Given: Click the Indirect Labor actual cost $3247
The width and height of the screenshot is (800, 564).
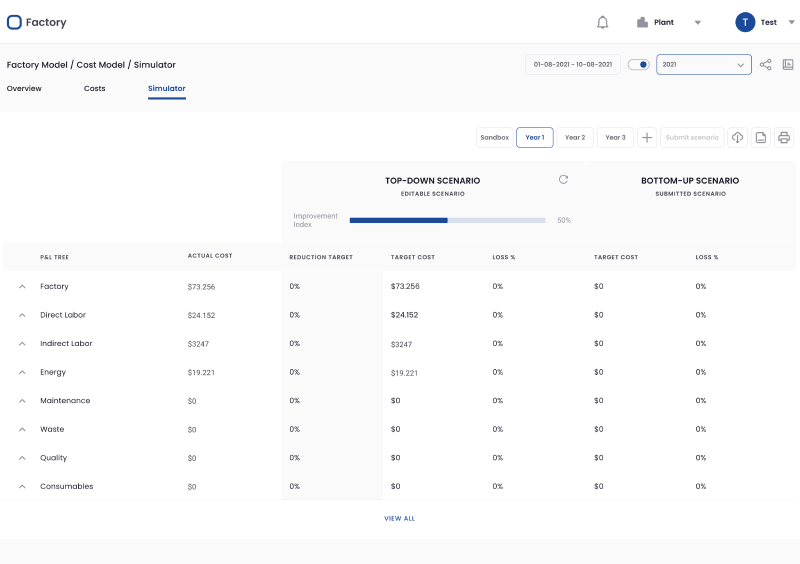Looking at the screenshot, I should [x=198, y=344].
